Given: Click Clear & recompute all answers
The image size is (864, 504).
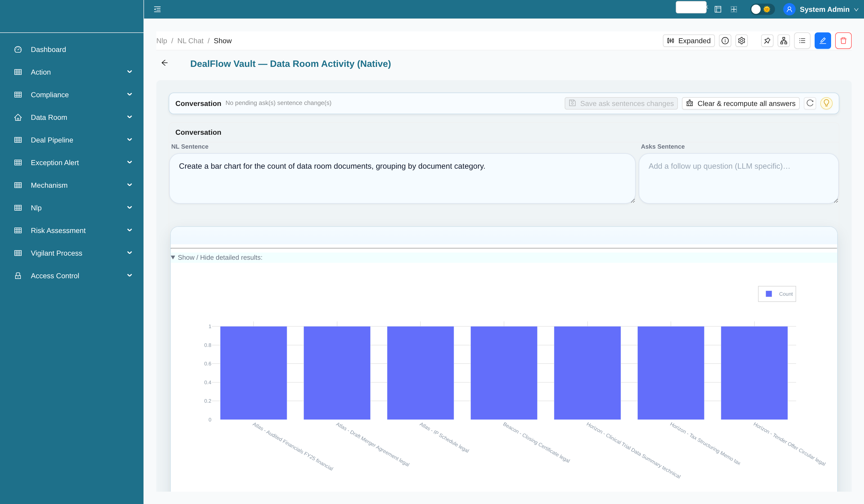Looking at the screenshot, I should tap(741, 103).
